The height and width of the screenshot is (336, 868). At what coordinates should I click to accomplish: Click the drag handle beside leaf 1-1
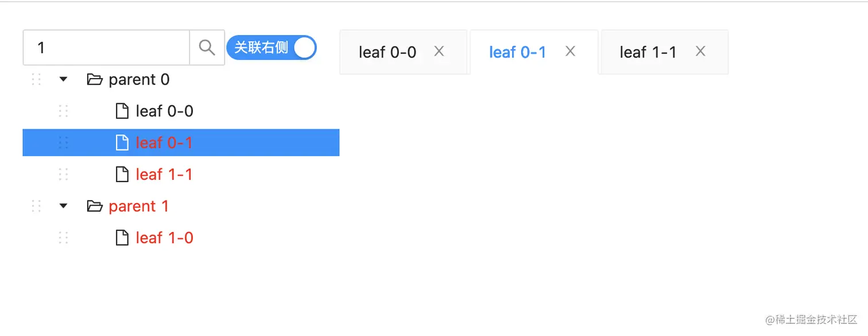tap(63, 174)
